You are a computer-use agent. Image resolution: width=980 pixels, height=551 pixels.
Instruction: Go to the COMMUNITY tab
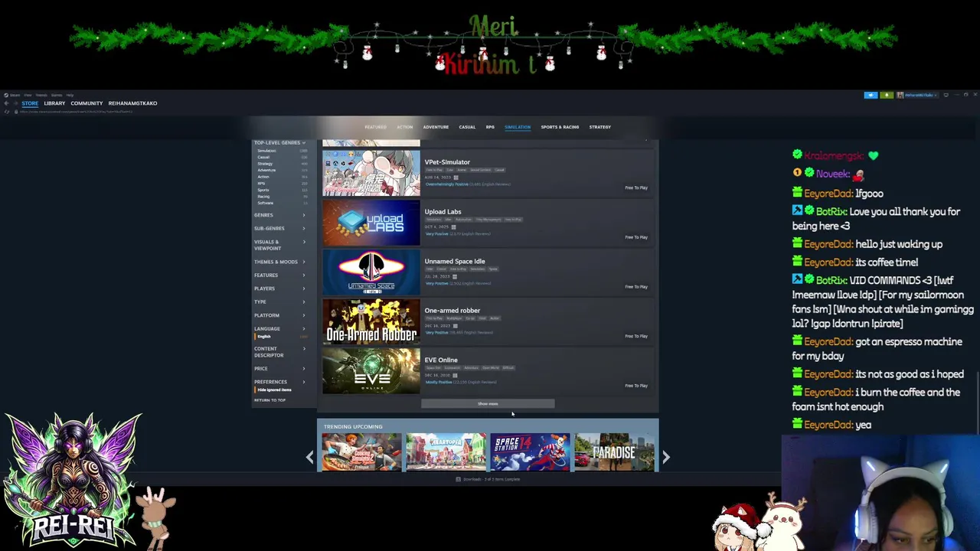tap(87, 103)
